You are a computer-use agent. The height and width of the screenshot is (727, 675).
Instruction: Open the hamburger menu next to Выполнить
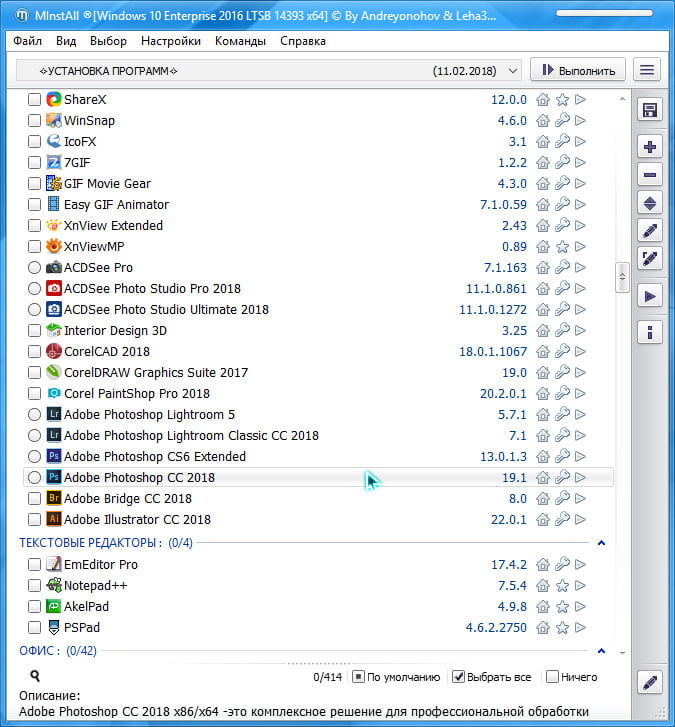648,70
